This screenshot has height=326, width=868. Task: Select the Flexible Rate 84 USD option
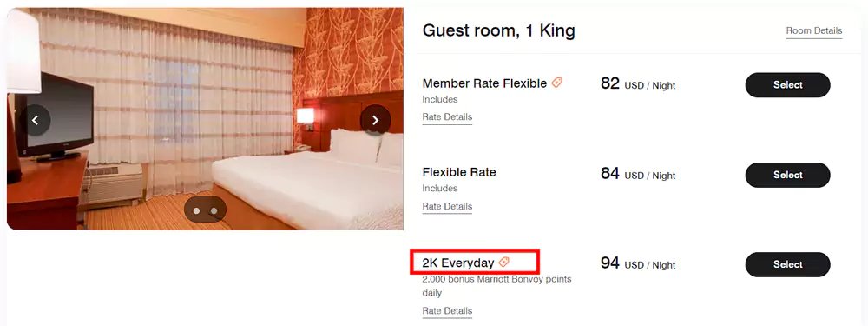pyautogui.click(x=788, y=176)
